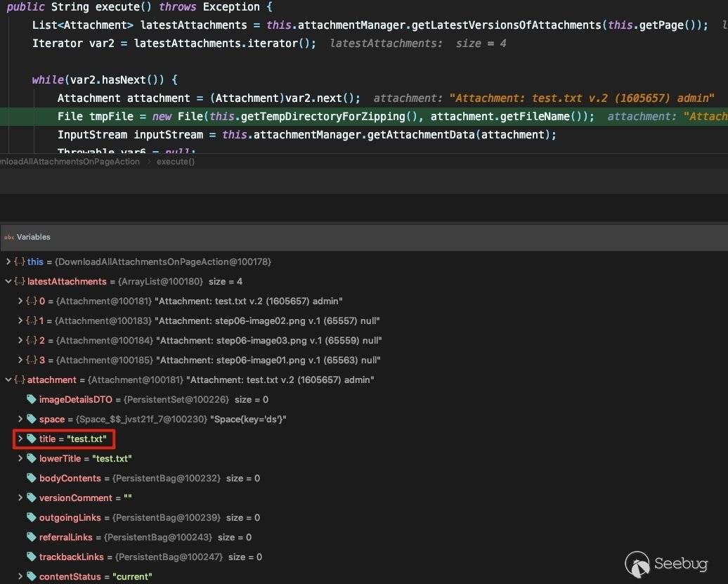Select the versionComment variable row
Viewport: 728px width, 584px height.
[85, 498]
